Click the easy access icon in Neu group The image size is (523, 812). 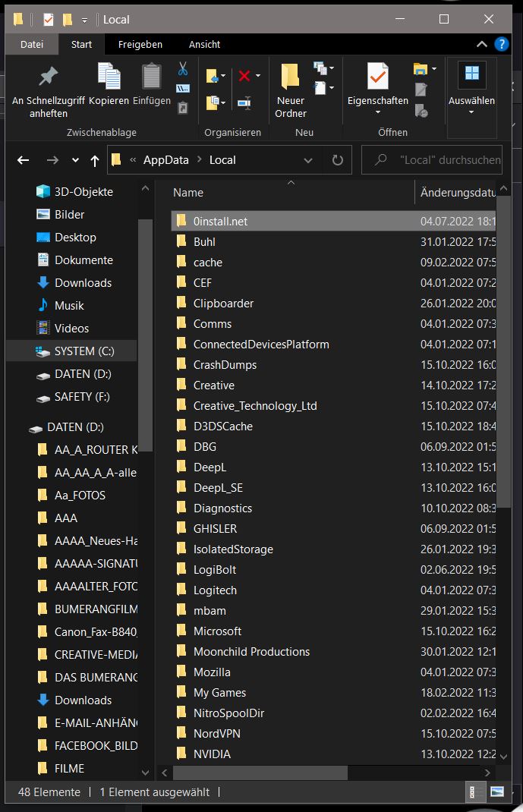pyautogui.click(x=320, y=87)
